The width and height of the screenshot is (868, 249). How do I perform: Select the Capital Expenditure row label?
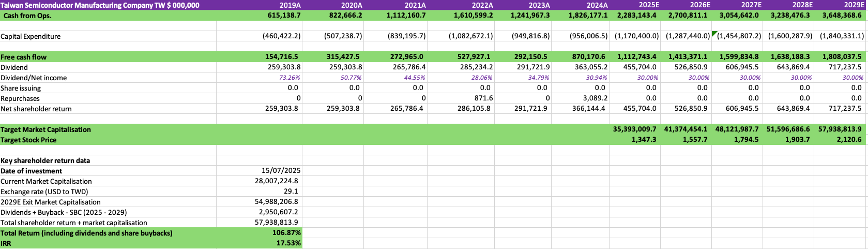pos(31,36)
